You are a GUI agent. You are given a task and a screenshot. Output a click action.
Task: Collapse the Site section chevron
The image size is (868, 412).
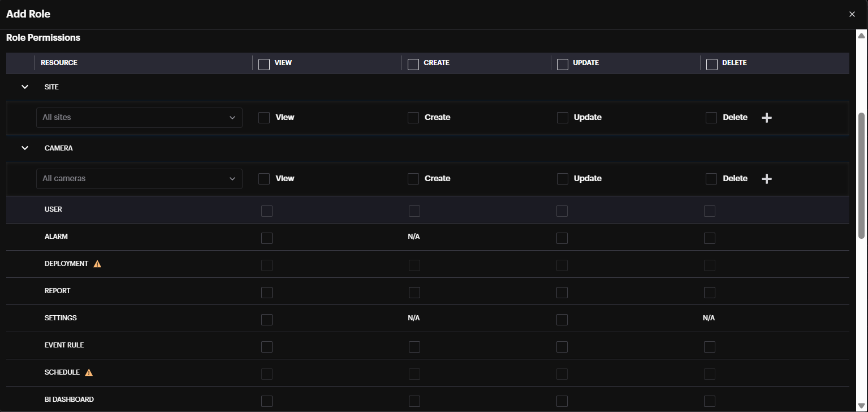coord(25,87)
